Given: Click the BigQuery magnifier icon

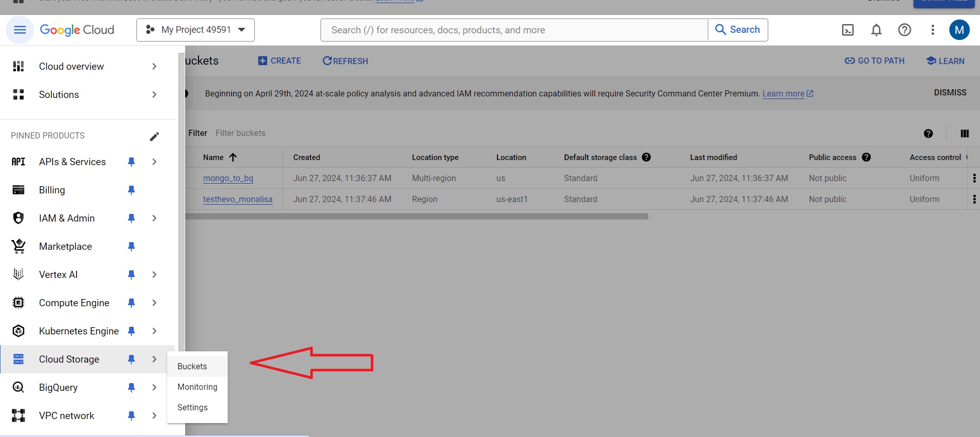Looking at the screenshot, I should click(18, 387).
